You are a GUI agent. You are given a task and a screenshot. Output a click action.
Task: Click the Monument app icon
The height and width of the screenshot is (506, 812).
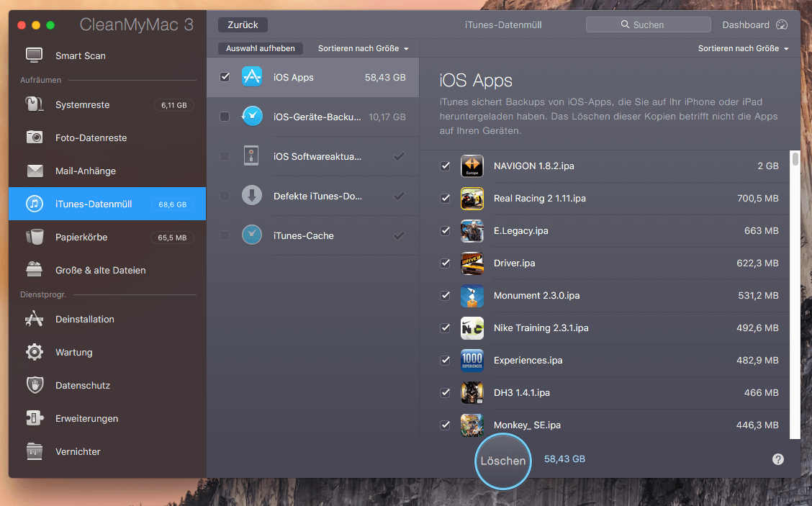(x=472, y=296)
